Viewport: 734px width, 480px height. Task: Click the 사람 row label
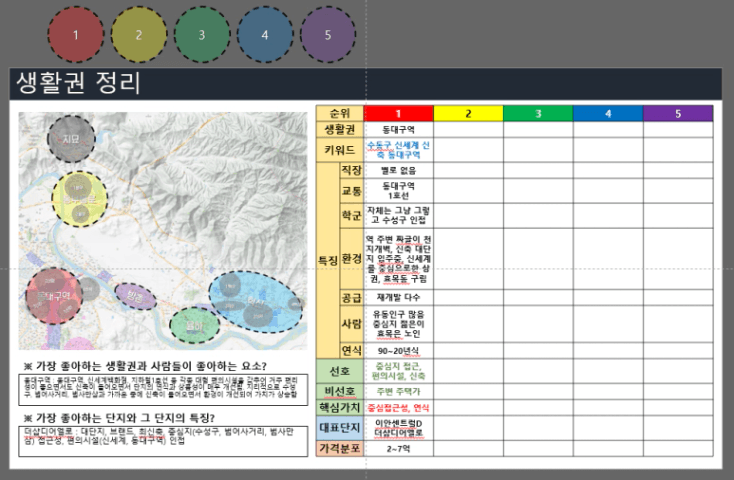(352, 324)
